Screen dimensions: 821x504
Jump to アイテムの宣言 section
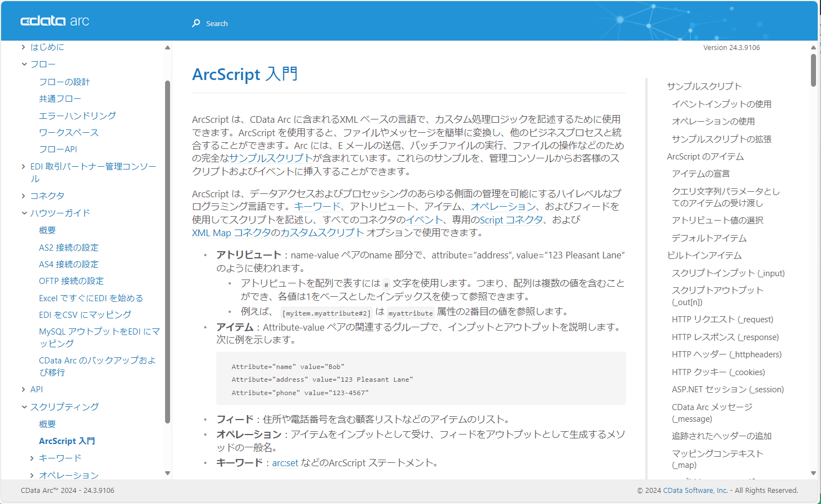(x=701, y=173)
